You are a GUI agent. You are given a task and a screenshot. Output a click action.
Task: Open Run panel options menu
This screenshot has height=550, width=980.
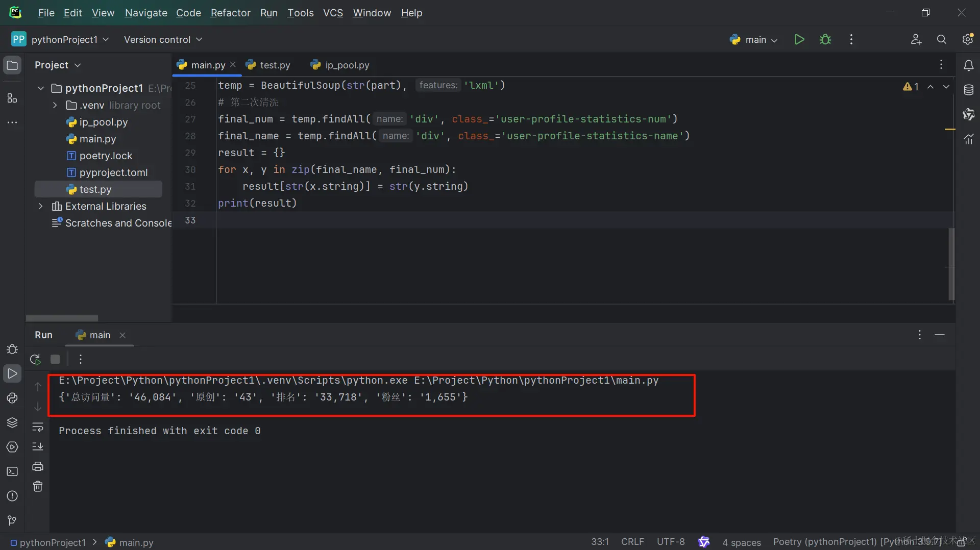pyautogui.click(x=920, y=335)
